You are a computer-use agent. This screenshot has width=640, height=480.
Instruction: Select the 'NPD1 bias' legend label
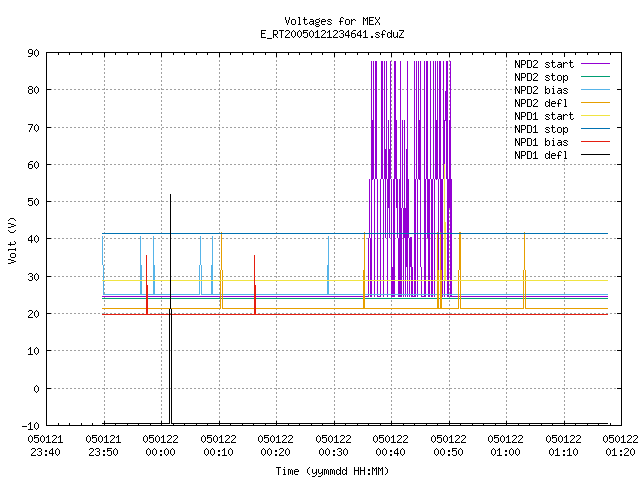point(541,142)
